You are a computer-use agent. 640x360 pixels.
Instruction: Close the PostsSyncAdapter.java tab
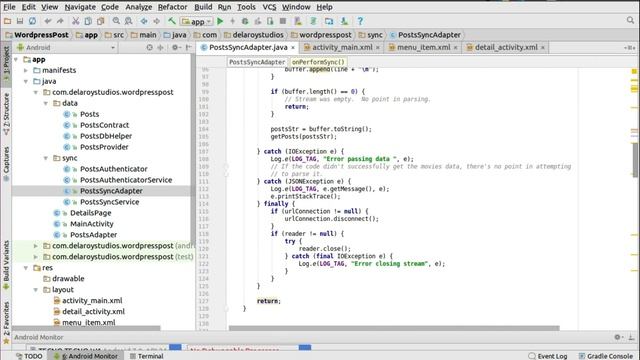pyautogui.click(x=293, y=48)
